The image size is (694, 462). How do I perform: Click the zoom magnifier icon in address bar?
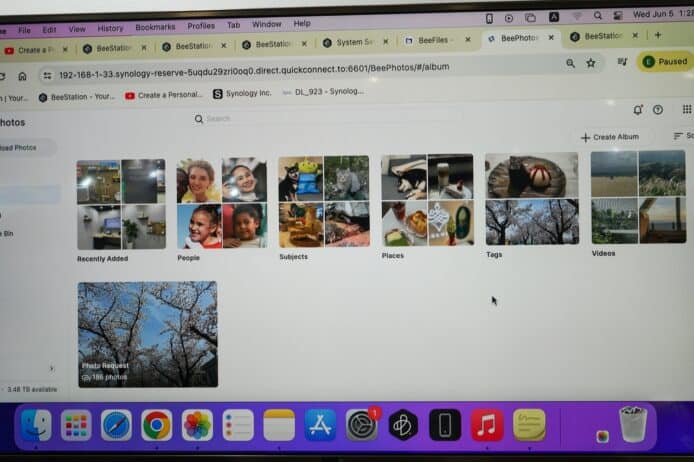570,62
